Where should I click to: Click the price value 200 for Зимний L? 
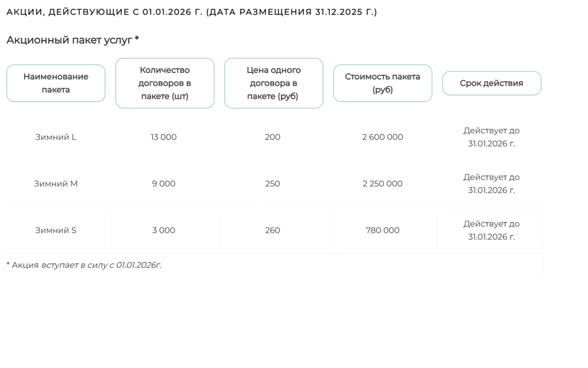[273, 137]
